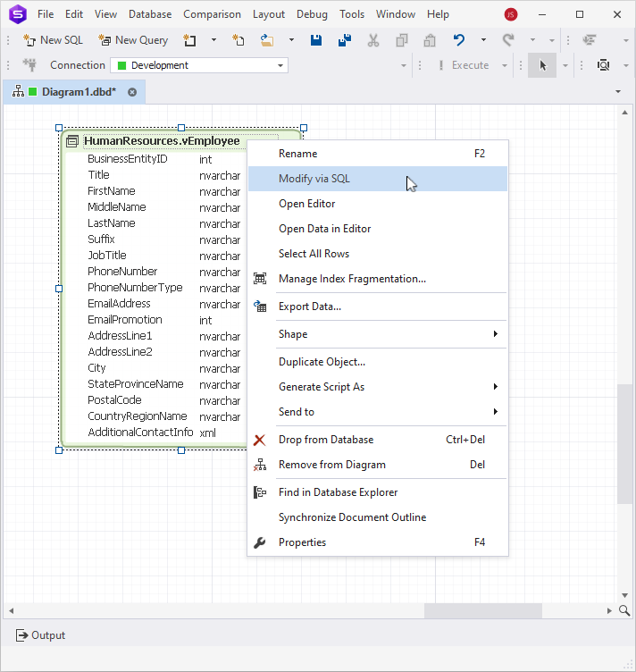Expand the pointer tool dropdown
This screenshot has width=636, height=672.
pyautogui.click(x=565, y=65)
